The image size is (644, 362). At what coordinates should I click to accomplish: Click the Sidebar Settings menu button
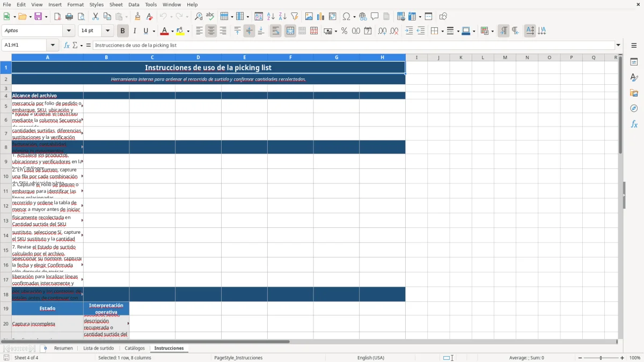point(634,45)
